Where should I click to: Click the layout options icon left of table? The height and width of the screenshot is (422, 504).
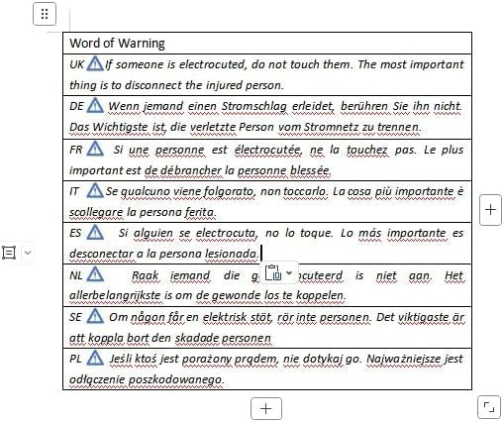pos(9,253)
